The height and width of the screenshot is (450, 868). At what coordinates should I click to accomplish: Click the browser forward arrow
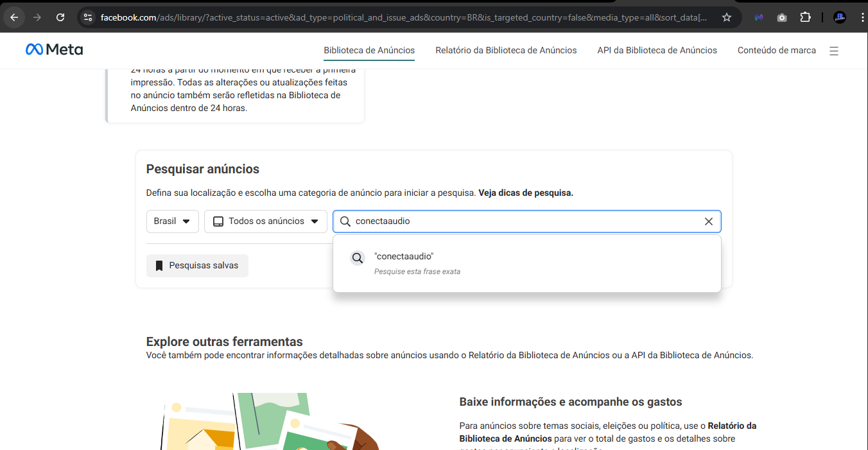pos(37,17)
